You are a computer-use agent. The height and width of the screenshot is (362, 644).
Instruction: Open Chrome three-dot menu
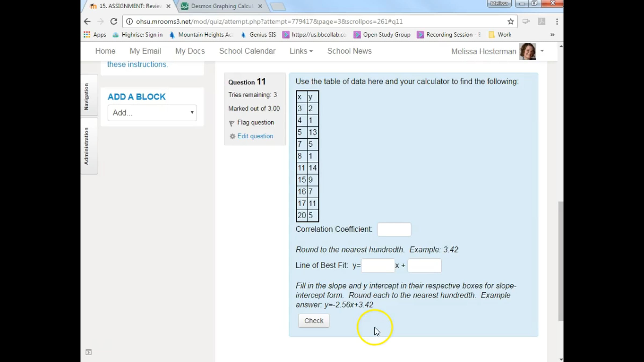click(557, 21)
